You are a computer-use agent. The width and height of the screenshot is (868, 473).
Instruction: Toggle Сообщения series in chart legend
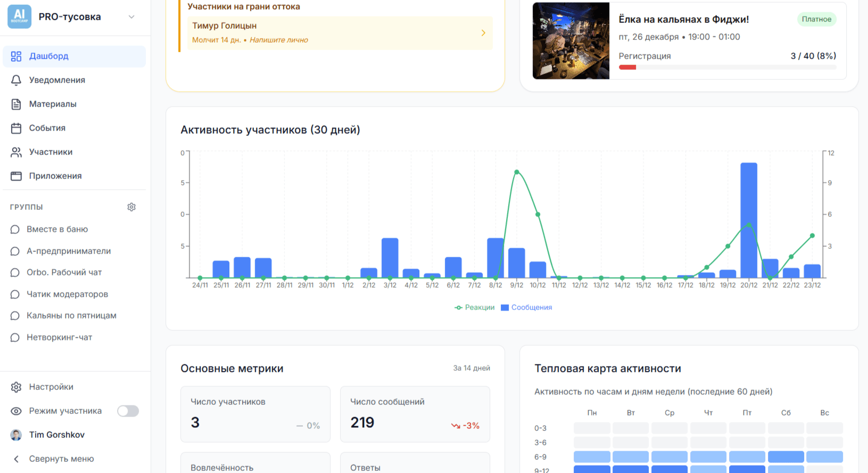(526, 308)
